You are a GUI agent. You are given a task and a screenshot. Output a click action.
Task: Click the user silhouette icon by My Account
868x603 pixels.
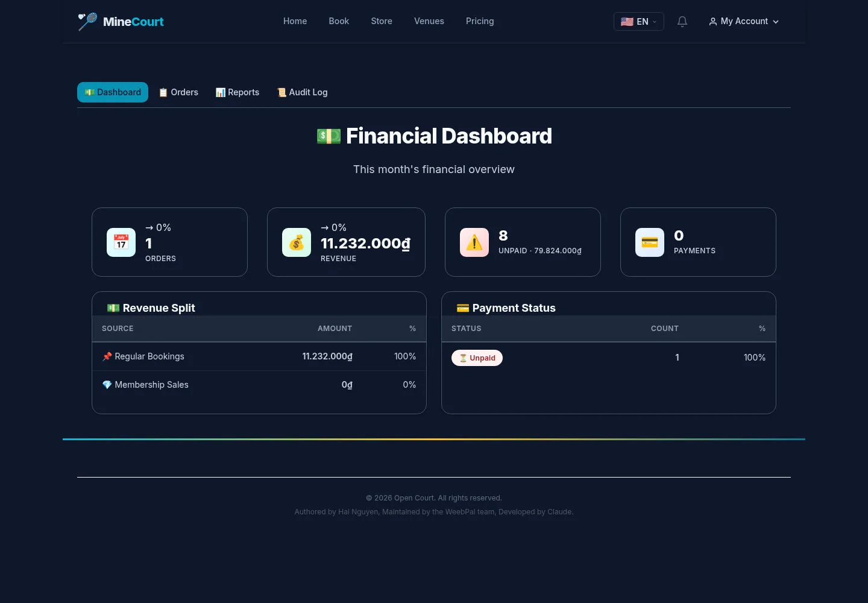point(713,22)
